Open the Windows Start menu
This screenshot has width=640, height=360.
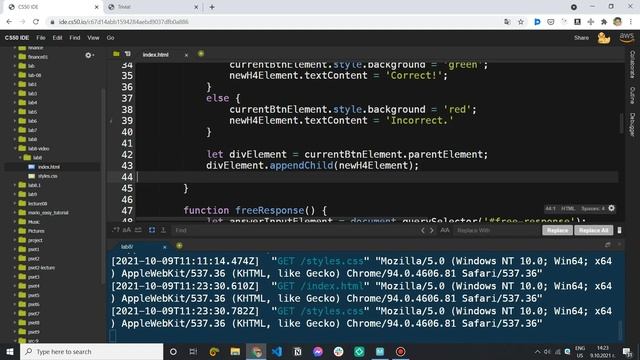pos(10,351)
